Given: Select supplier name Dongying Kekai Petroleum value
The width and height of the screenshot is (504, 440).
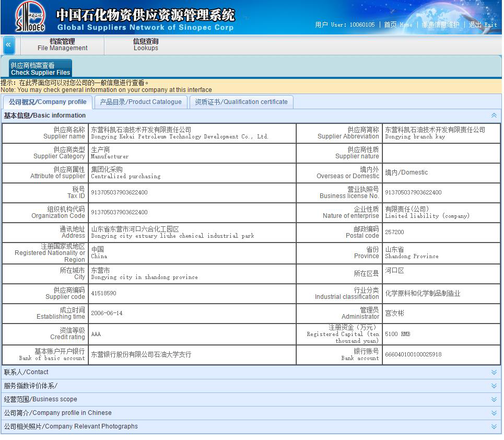Looking at the screenshot, I should pyautogui.click(x=179, y=133).
